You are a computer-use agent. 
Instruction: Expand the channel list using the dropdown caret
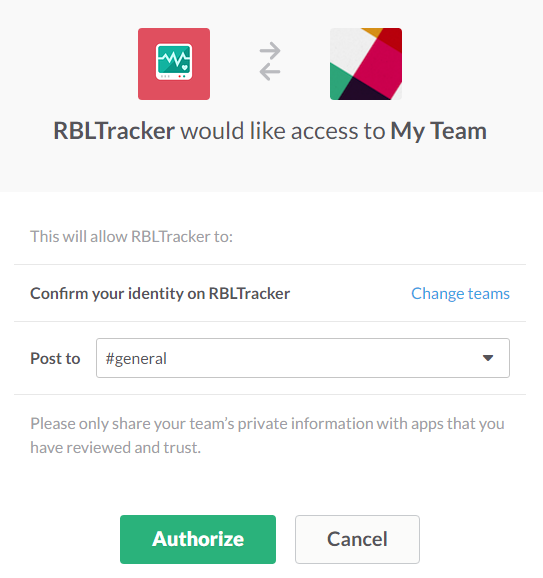click(488, 358)
